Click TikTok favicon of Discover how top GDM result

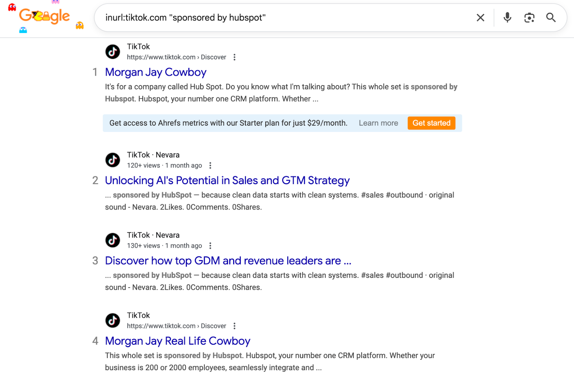[x=113, y=240]
